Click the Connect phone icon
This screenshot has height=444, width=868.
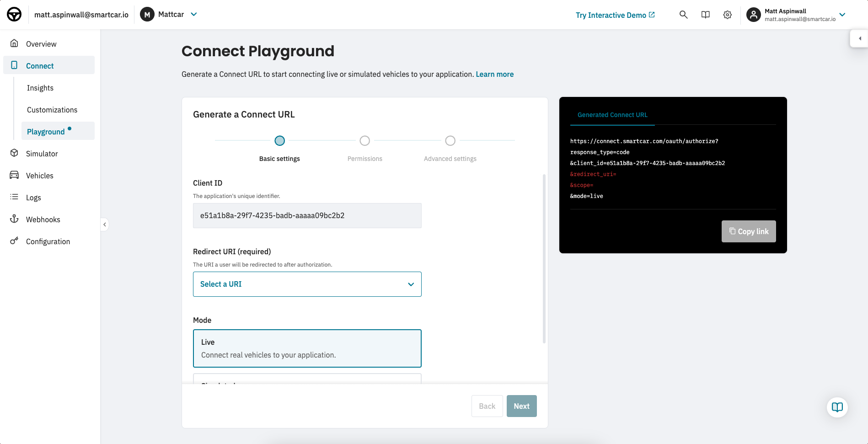(14, 65)
